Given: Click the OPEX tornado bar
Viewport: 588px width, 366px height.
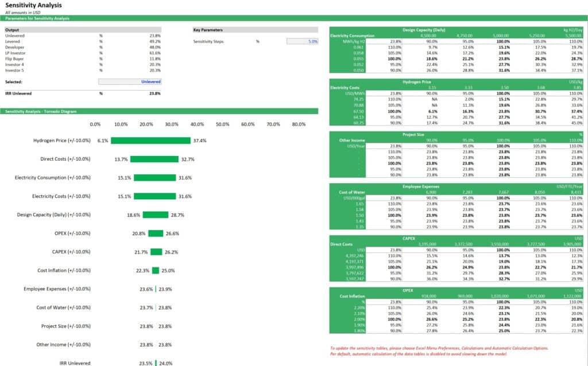Looking at the screenshot, I should pyautogui.click(x=156, y=233).
